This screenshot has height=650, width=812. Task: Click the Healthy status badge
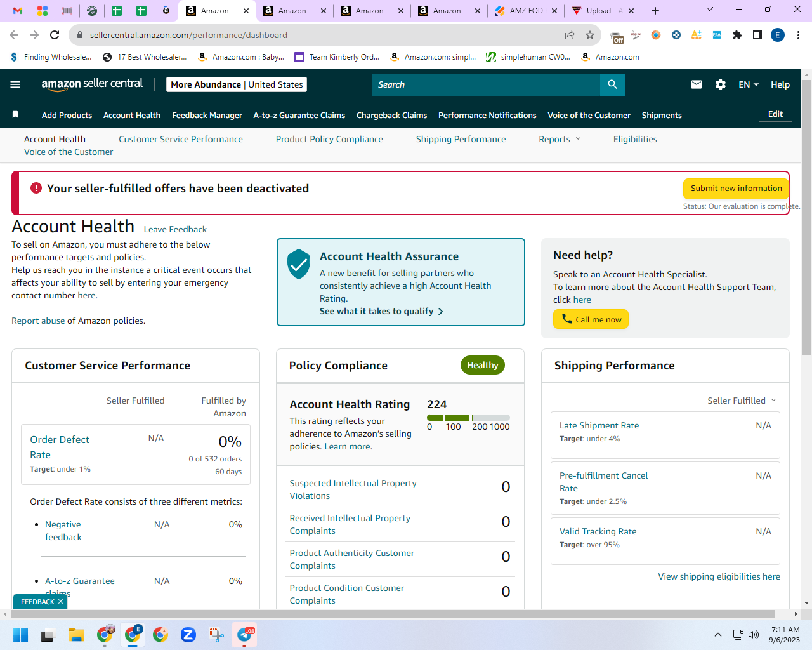pyautogui.click(x=483, y=365)
